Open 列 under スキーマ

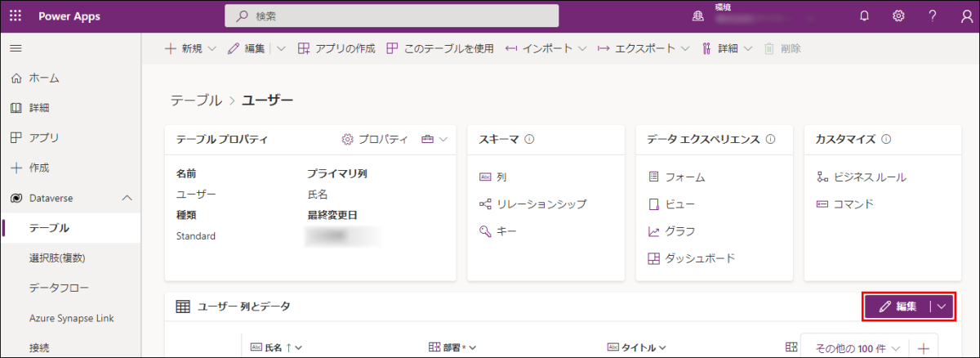(x=493, y=177)
